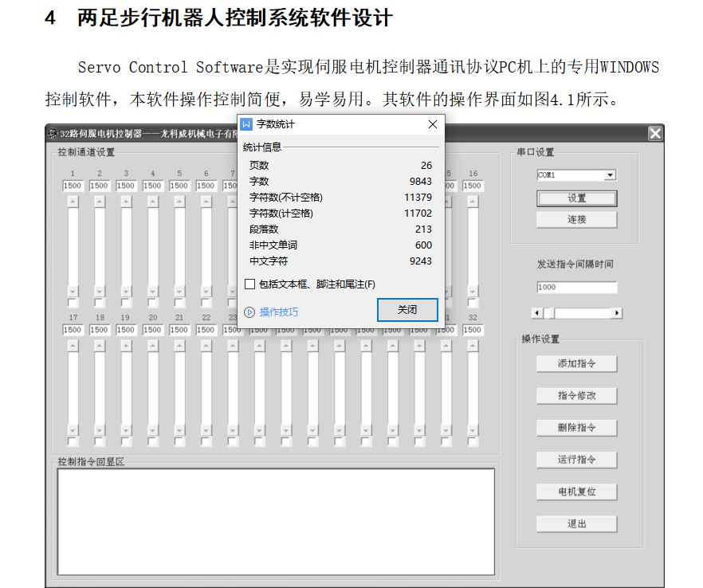Screen dimensions: 703x588
Task: Click the 指令修改 button
Action: (576, 396)
